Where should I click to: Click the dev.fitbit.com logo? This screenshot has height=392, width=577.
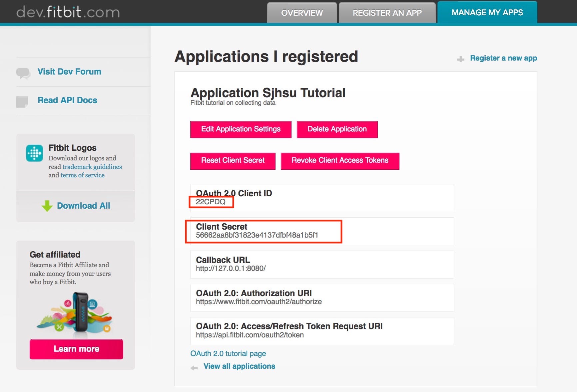click(x=68, y=12)
